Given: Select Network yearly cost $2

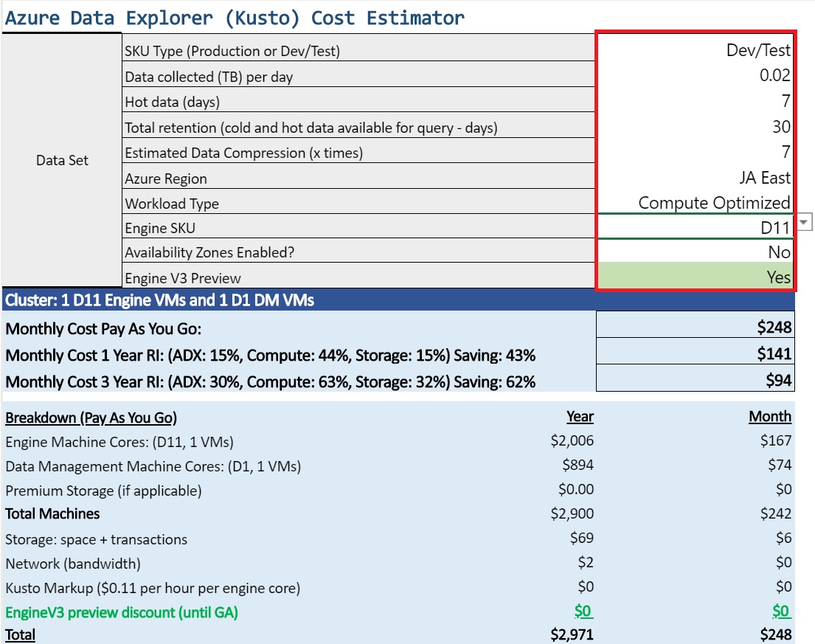Looking at the screenshot, I should point(586,562).
